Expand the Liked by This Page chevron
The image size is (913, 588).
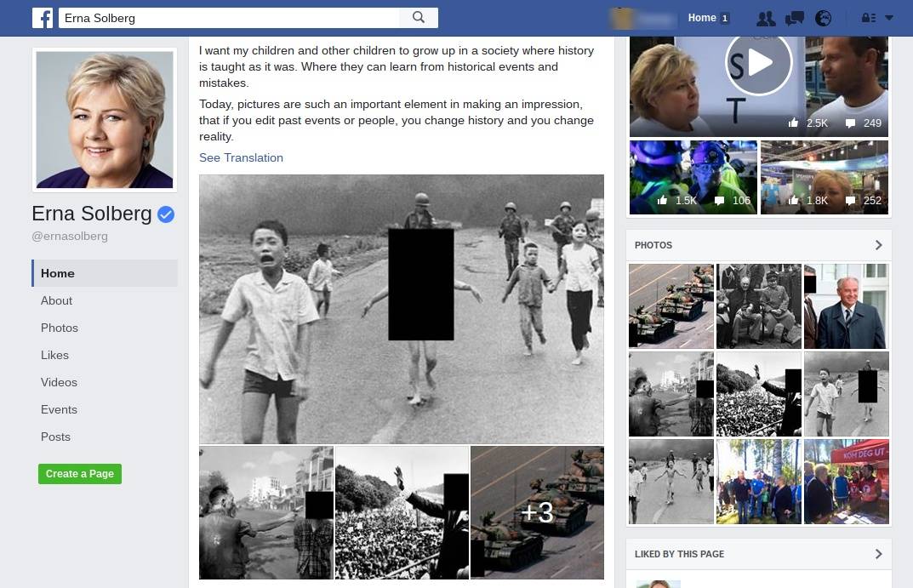click(x=878, y=554)
